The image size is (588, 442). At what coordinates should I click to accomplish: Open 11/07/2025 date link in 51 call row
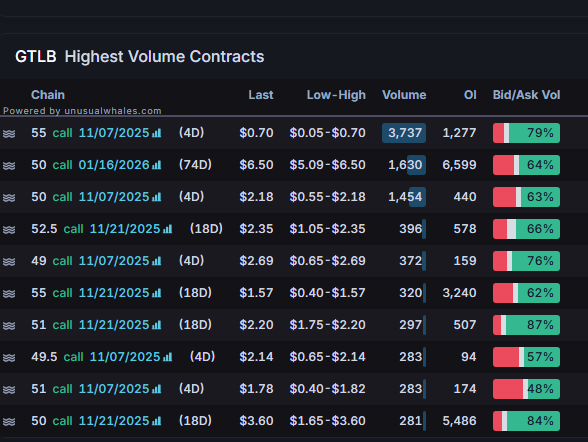click(x=114, y=388)
